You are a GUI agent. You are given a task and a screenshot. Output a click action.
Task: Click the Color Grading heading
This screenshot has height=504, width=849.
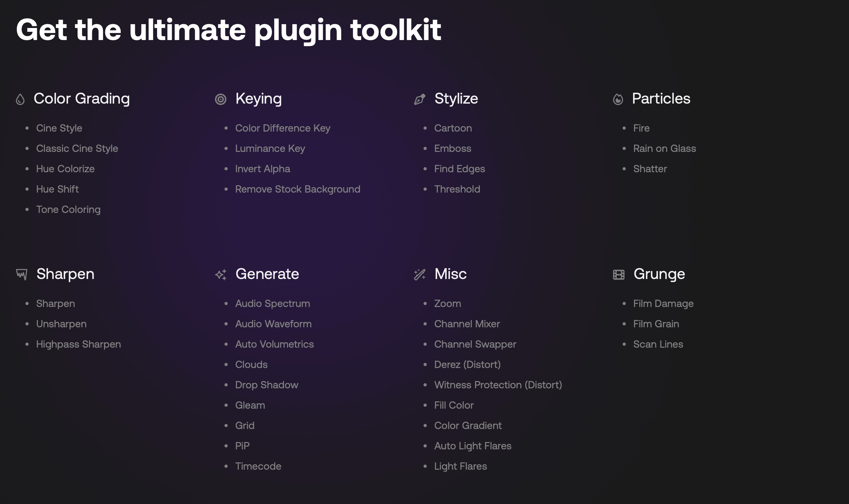coord(81,99)
